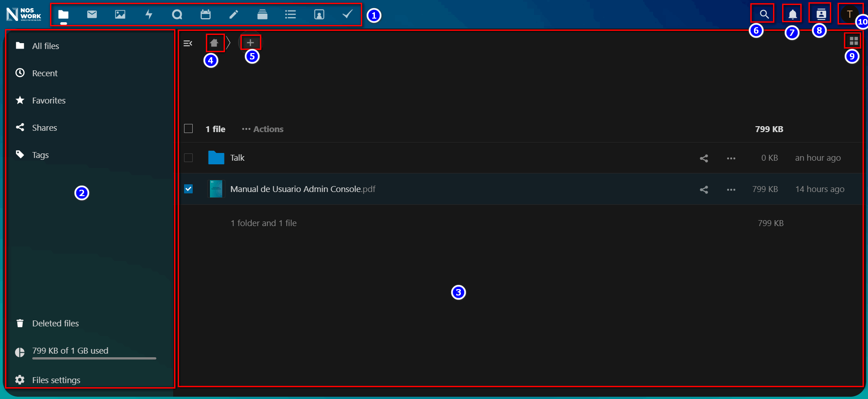This screenshot has width=868, height=399.
Task: Click 'an hour ago' modified time
Action: pyautogui.click(x=818, y=158)
